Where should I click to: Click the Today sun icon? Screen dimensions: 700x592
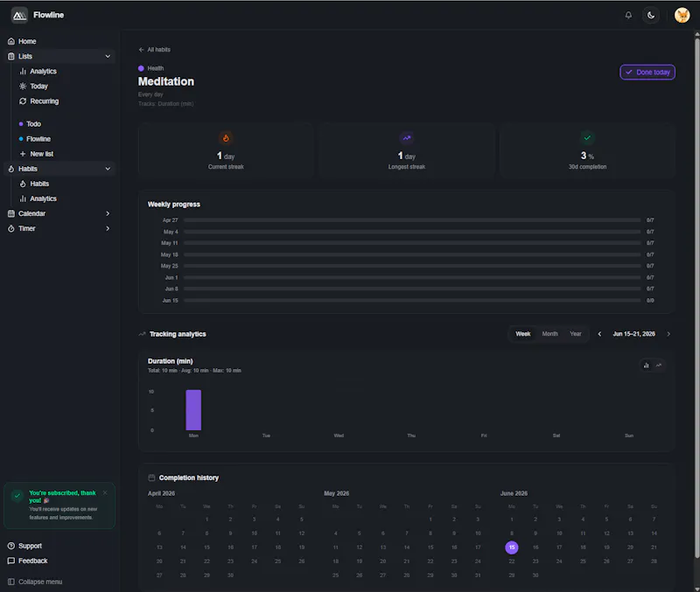click(x=23, y=86)
